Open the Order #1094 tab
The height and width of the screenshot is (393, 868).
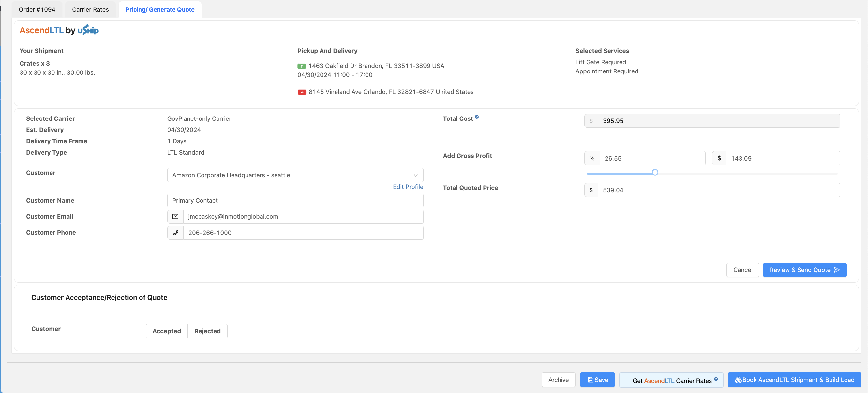[x=37, y=9]
